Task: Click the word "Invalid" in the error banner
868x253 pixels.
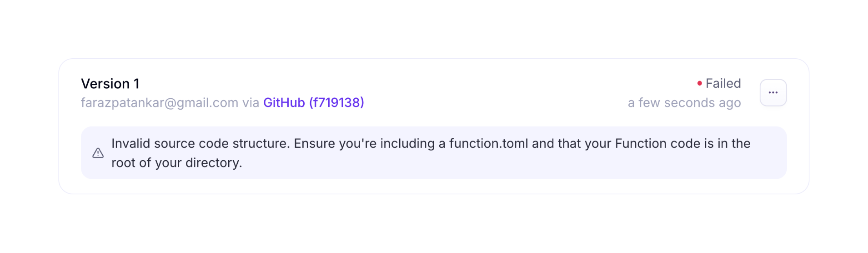Action: click(130, 144)
